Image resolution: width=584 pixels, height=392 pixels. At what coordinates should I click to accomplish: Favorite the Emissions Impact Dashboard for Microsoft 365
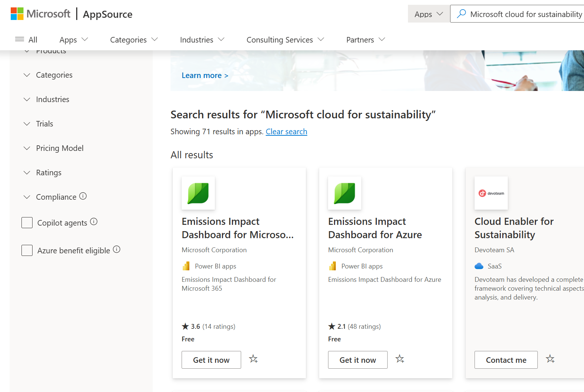click(253, 359)
